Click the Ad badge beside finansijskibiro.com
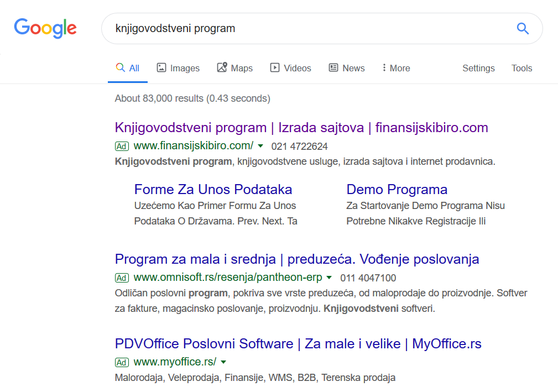This screenshot has width=558, height=392. (122, 146)
